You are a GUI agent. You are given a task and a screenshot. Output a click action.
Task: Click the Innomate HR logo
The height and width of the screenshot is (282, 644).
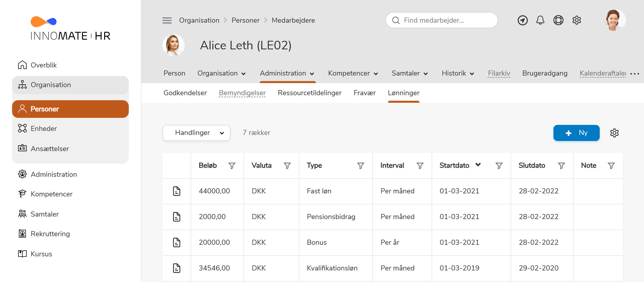tap(70, 28)
